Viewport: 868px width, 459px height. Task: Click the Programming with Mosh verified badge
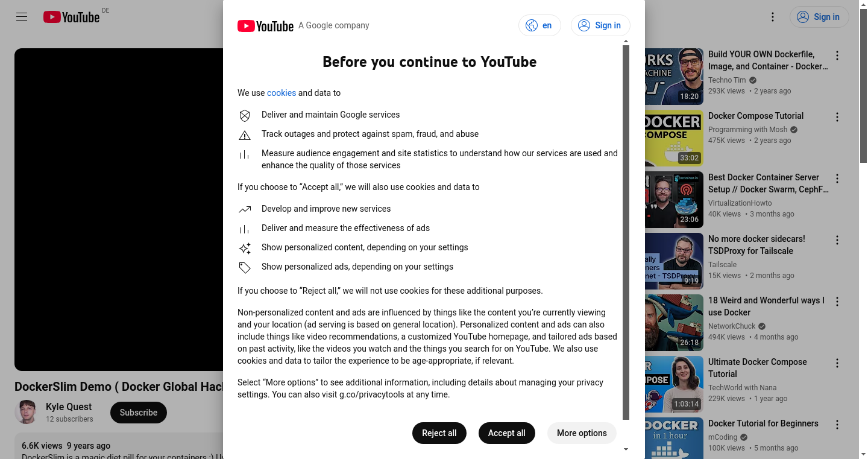click(x=794, y=130)
